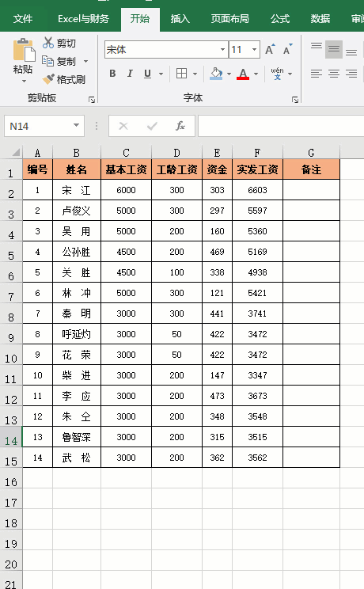The width and height of the screenshot is (364, 589).
Task: Click cell showing 469
Action: click(217, 252)
